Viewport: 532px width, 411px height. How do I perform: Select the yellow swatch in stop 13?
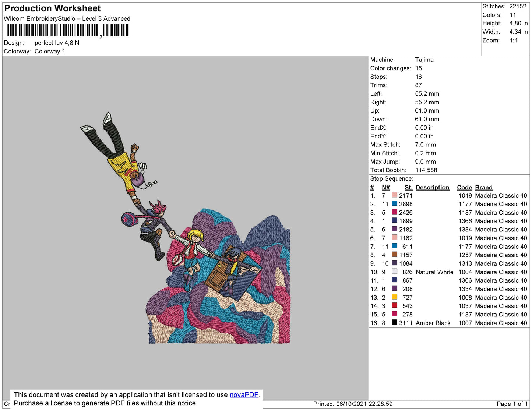pos(394,297)
